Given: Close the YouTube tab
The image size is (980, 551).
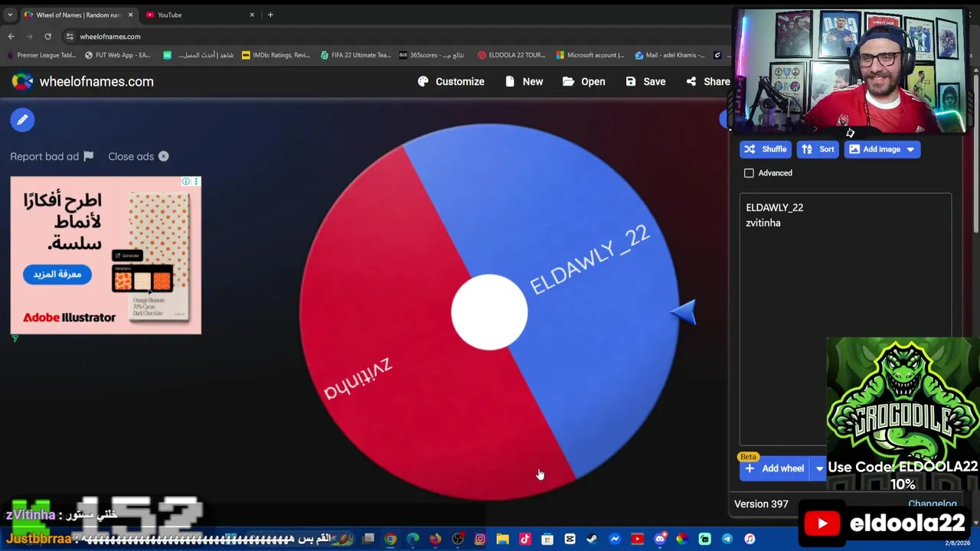Looking at the screenshot, I should (x=252, y=15).
